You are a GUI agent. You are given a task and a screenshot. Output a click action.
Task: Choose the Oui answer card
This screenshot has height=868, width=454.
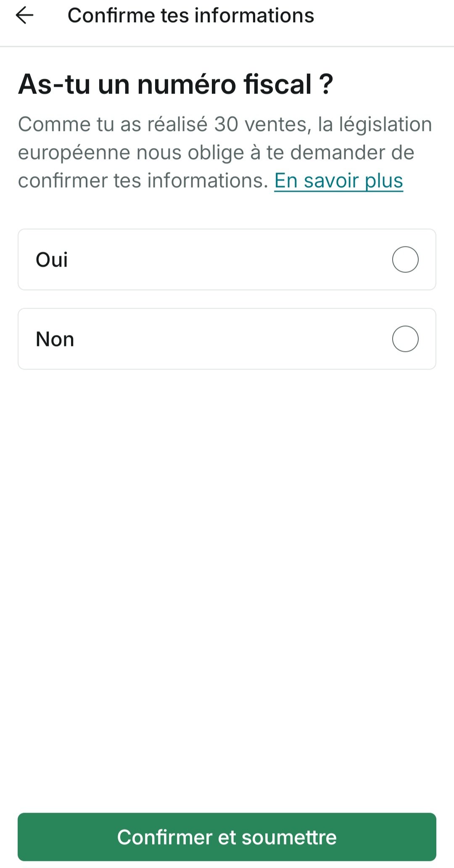click(227, 260)
